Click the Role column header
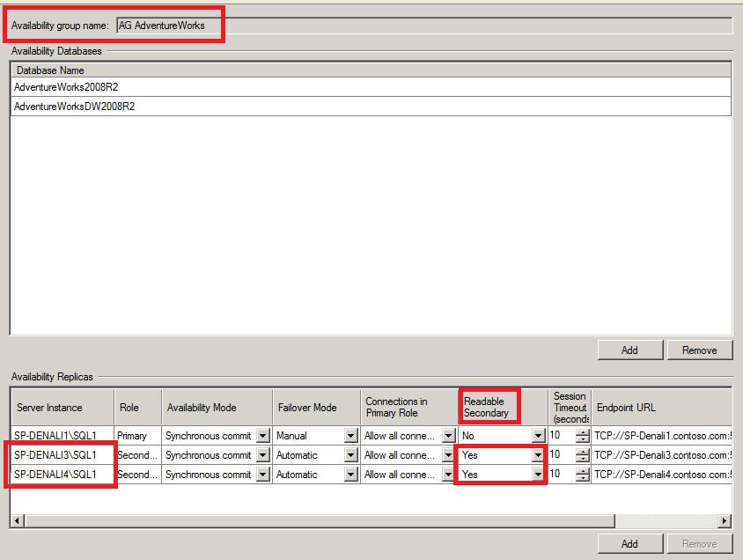Image resolution: width=743 pixels, height=560 pixels. (138, 408)
